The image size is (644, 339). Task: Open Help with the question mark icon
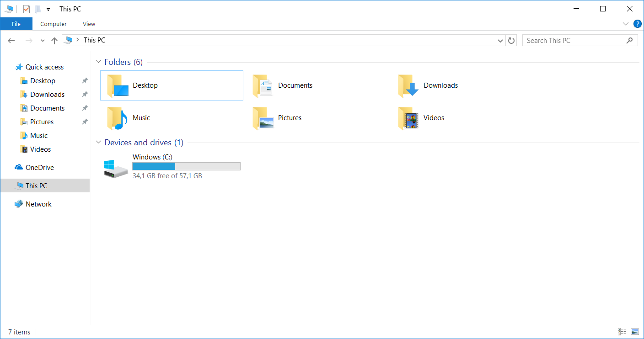tap(637, 24)
